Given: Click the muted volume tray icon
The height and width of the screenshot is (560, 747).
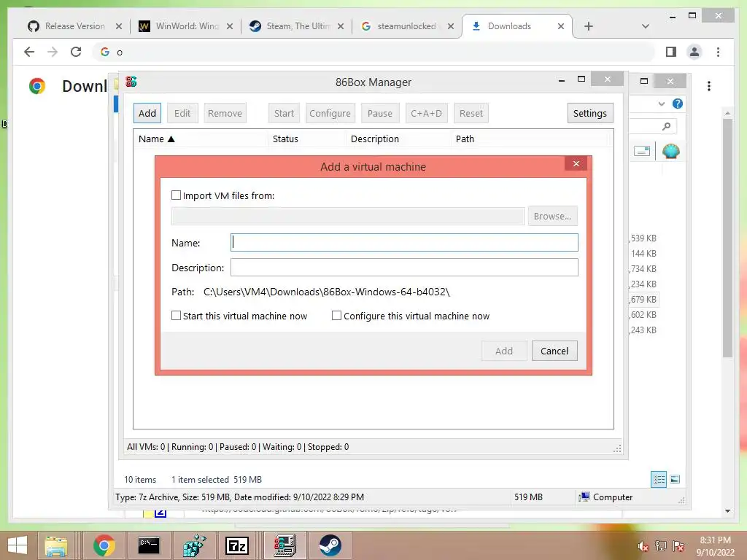Looking at the screenshot, I should click(x=643, y=546).
